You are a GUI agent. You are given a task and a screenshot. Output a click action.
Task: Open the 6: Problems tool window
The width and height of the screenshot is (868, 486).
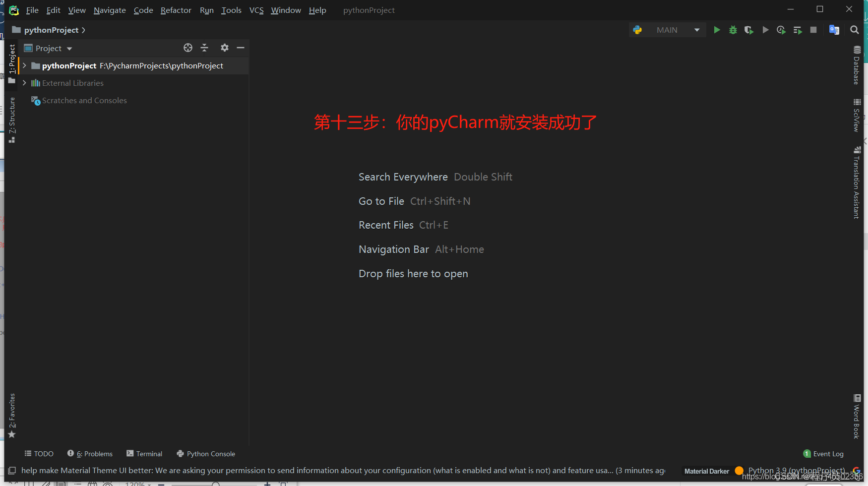90,454
